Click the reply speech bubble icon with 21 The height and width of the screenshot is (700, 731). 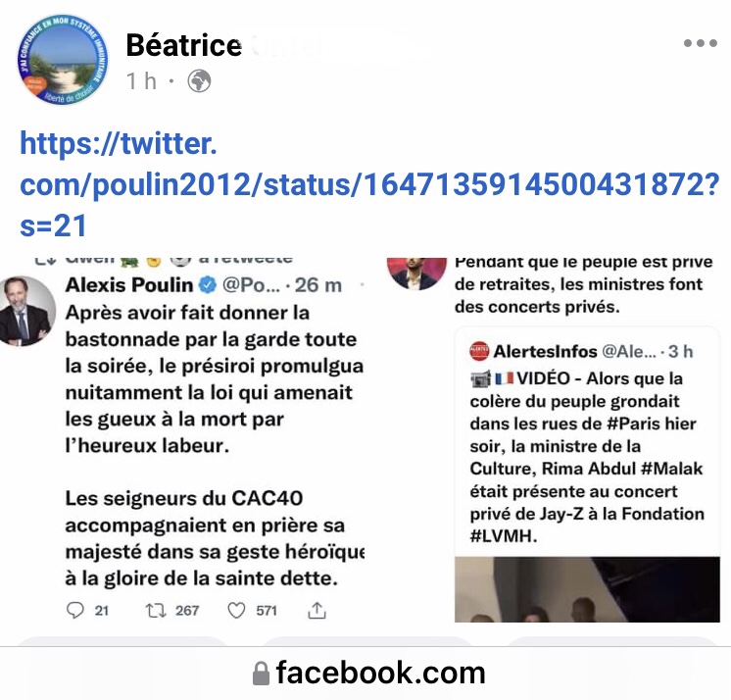[x=75, y=610]
